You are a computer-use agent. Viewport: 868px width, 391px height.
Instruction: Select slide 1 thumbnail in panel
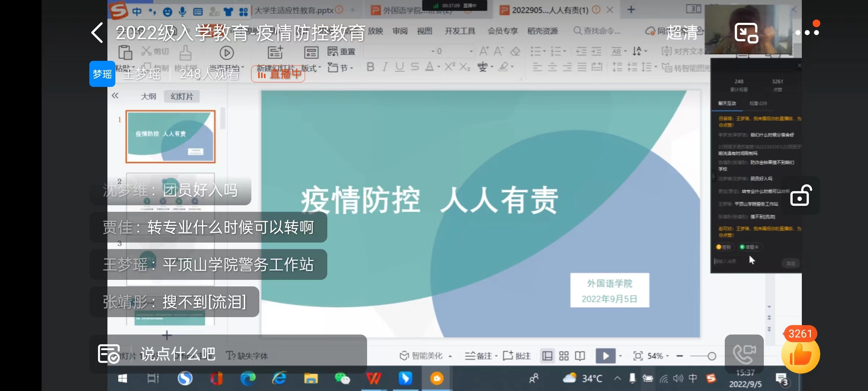(170, 136)
